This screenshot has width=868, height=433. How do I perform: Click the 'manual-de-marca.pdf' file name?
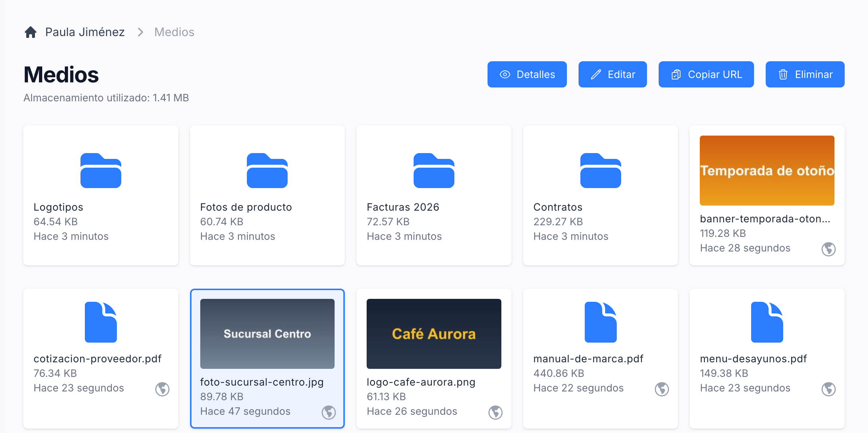[588, 359]
